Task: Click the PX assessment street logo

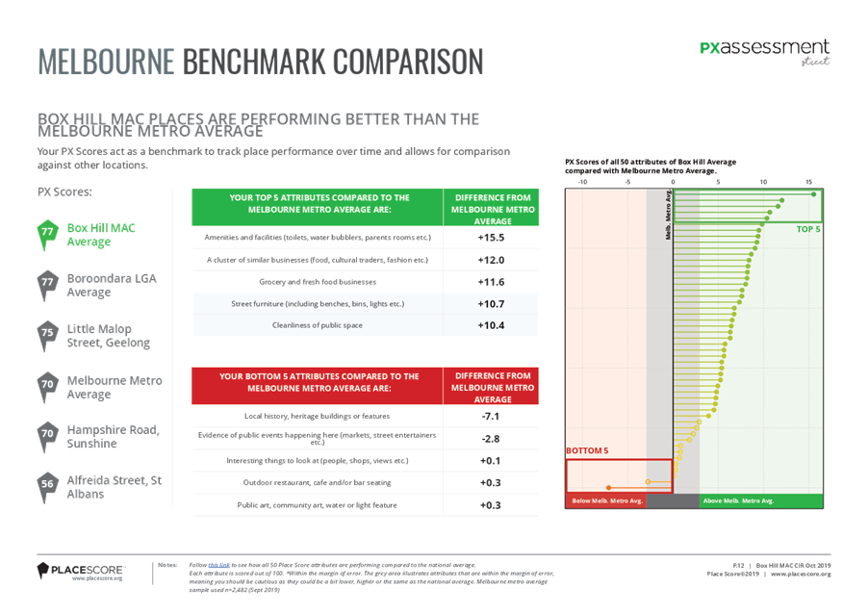Action: (x=765, y=53)
